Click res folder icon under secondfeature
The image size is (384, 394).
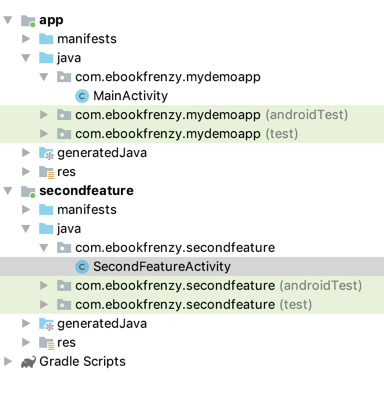(x=46, y=343)
